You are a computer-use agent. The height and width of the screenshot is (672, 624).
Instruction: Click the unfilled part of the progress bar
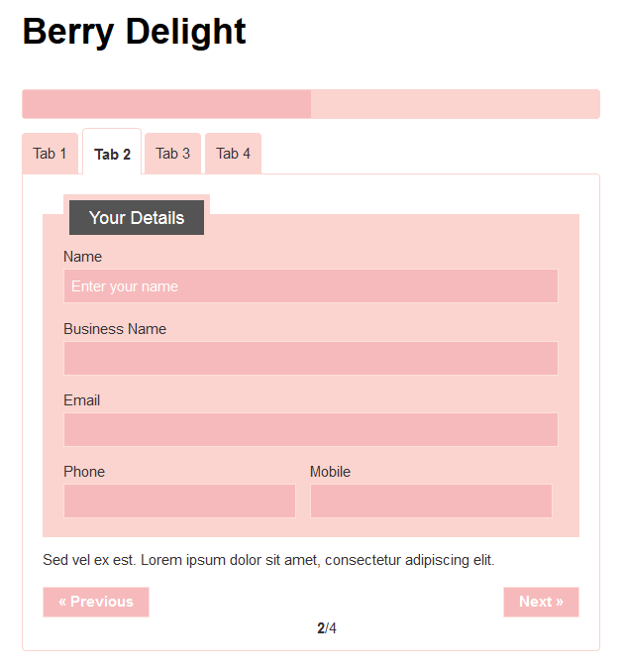(455, 104)
